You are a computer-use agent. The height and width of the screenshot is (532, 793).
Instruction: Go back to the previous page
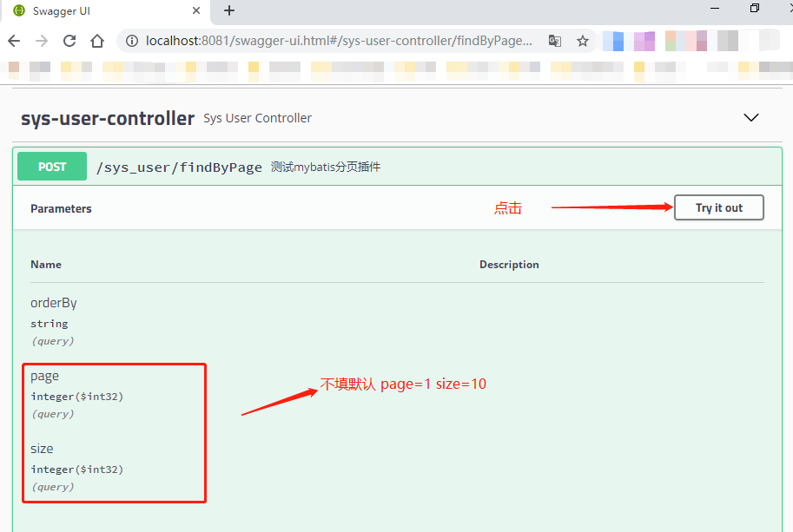click(x=14, y=41)
